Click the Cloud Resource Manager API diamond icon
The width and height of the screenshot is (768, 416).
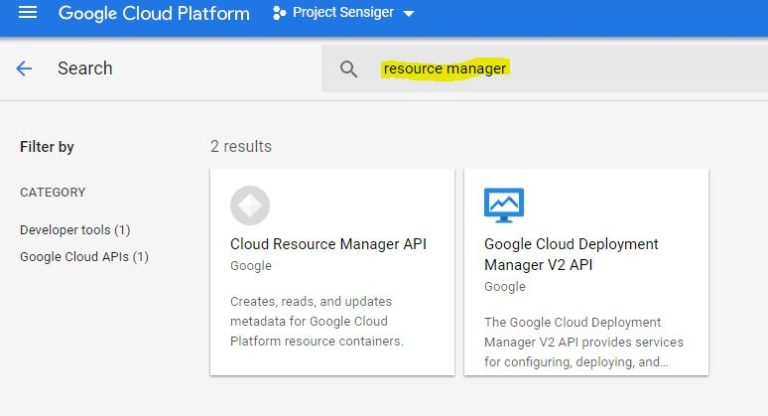coord(250,205)
